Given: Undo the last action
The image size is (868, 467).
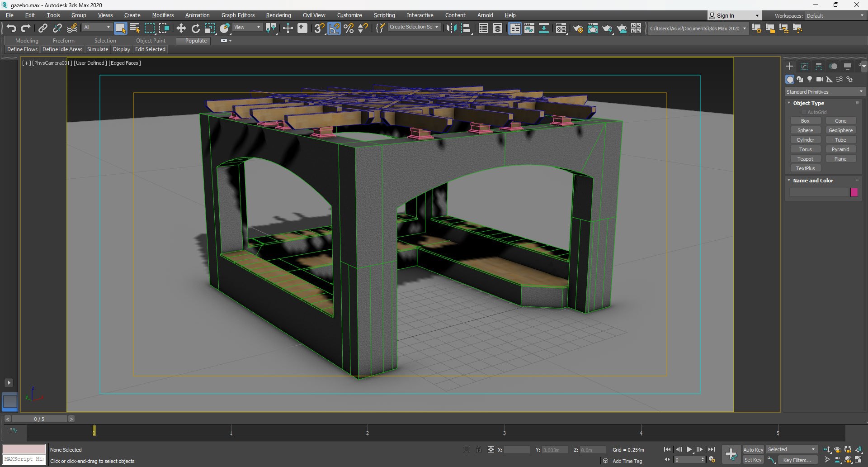Looking at the screenshot, I should pos(11,29).
